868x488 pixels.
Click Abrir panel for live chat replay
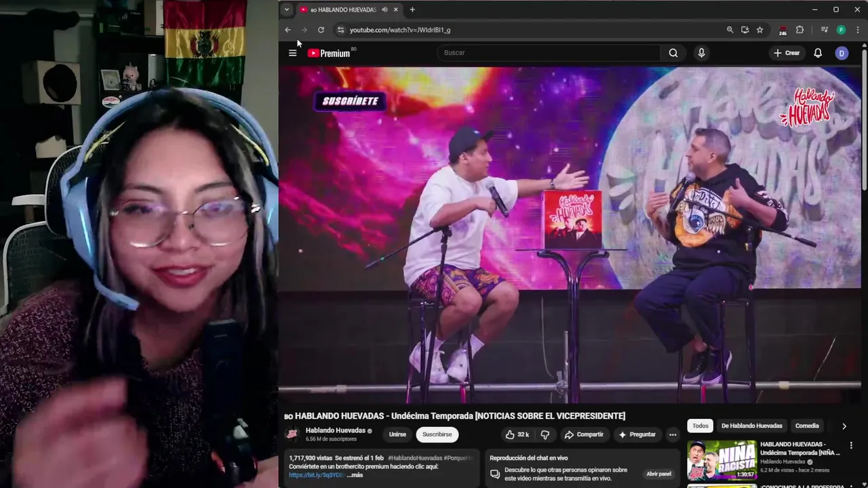658,474
